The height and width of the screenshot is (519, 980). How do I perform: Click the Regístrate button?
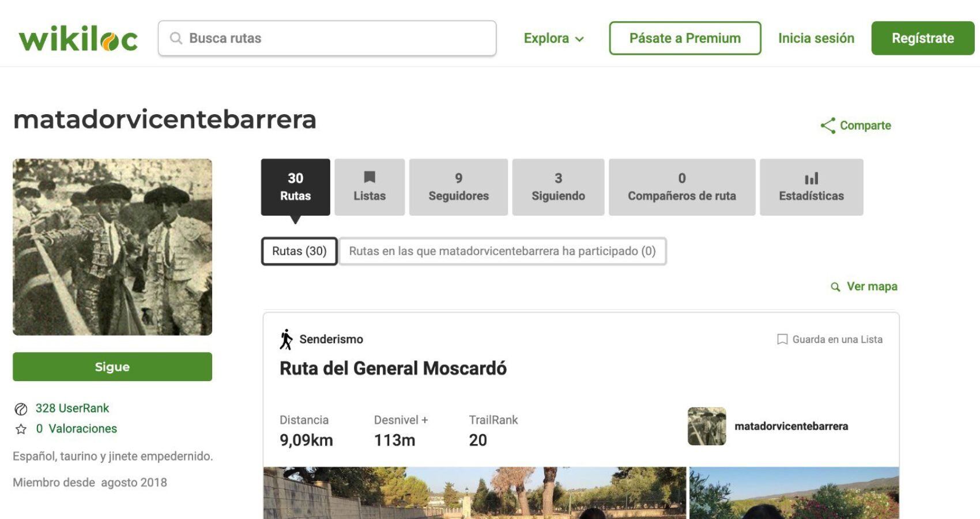(x=923, y=38)
